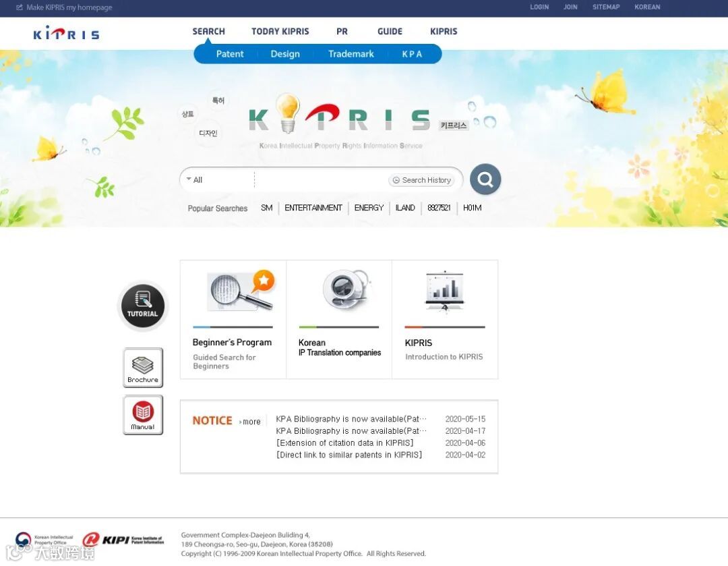This screenshot has height=566, width=728.
Task: Select the Design submenu tab
Action: pos(285,54)
